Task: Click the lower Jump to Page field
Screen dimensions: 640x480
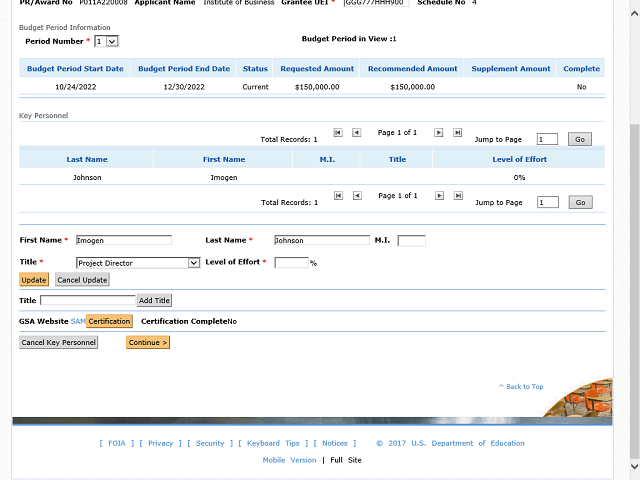Action: click(x=548, y=202)
